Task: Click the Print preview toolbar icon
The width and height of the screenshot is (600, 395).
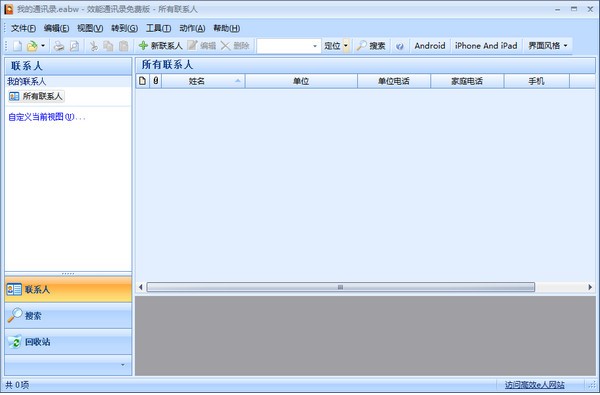Action: point(74,46)
